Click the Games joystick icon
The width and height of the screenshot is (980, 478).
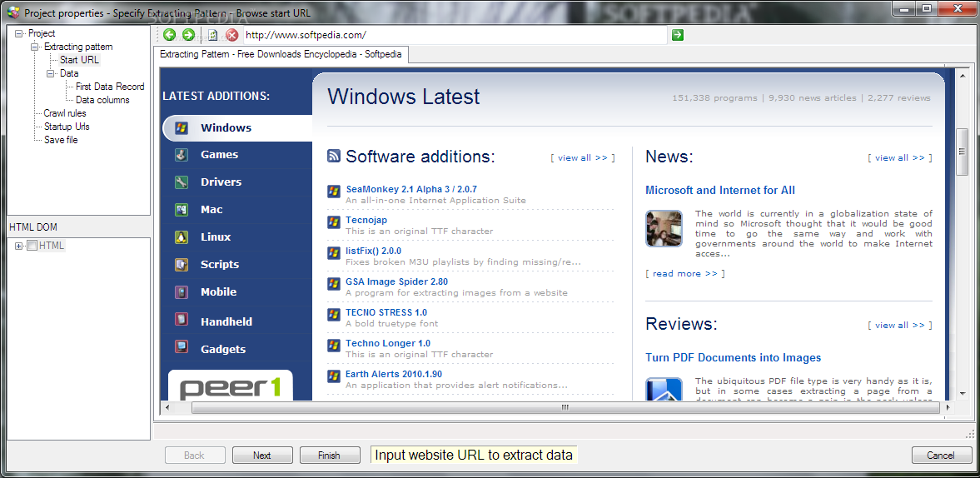pyautogui.click(x=182, y=154)
